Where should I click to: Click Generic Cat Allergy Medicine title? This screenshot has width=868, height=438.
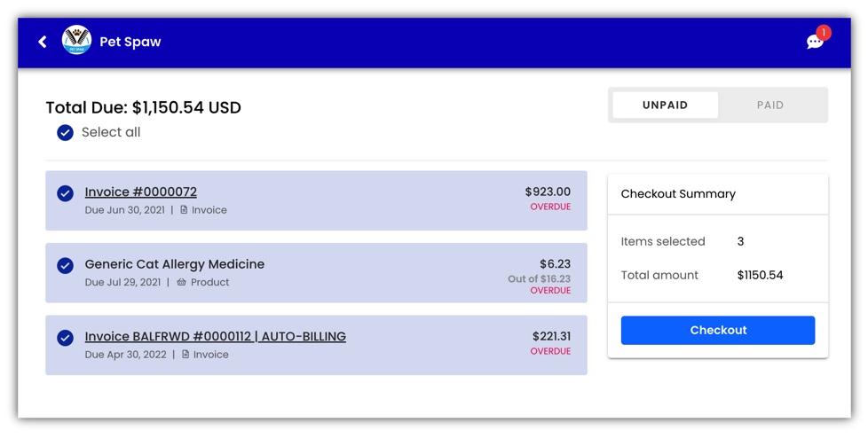point(174,264)
